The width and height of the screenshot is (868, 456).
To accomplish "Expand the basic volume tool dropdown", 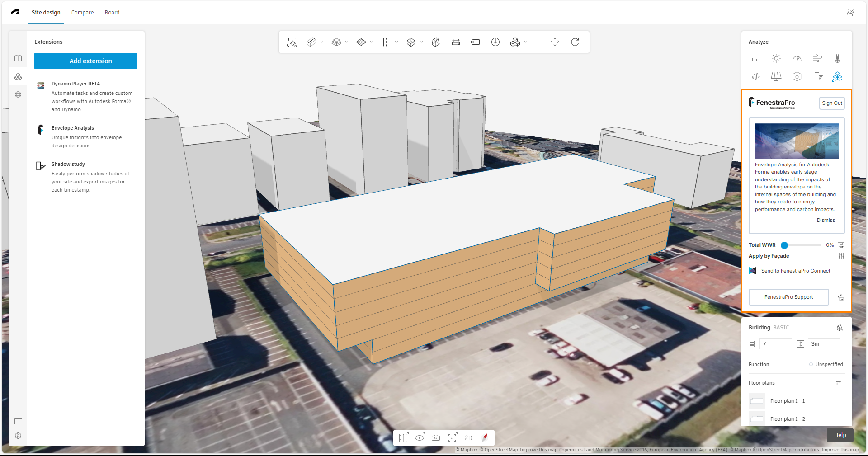I will (x=421, y=42).
